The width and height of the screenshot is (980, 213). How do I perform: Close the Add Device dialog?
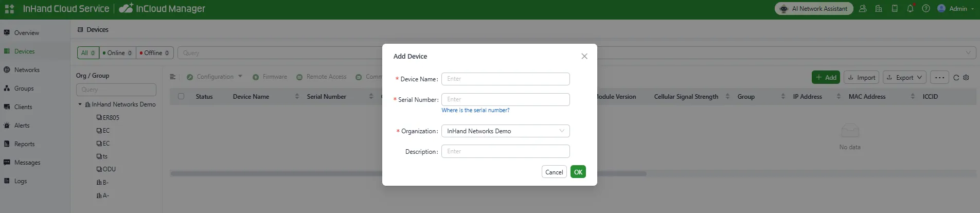[584, 56]
